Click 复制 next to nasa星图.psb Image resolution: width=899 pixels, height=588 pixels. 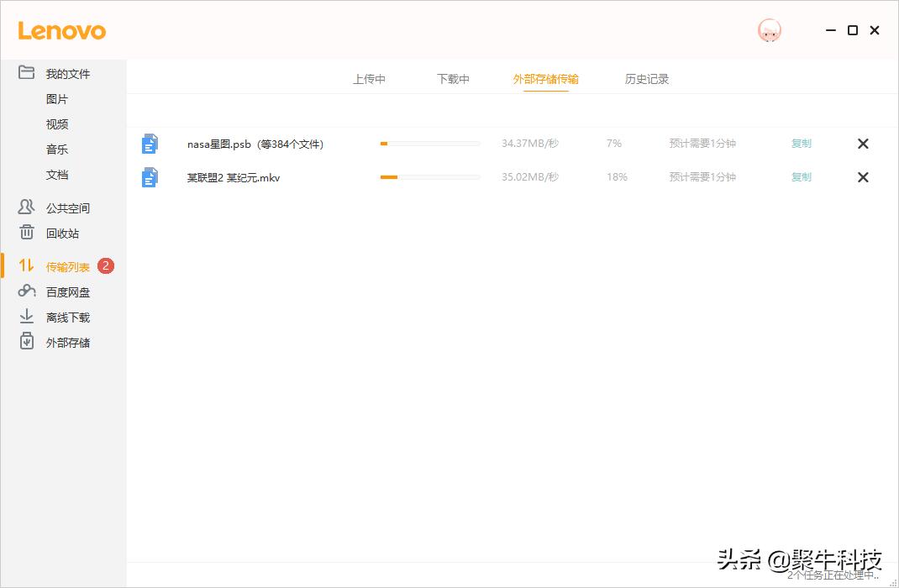click(801, 144)
